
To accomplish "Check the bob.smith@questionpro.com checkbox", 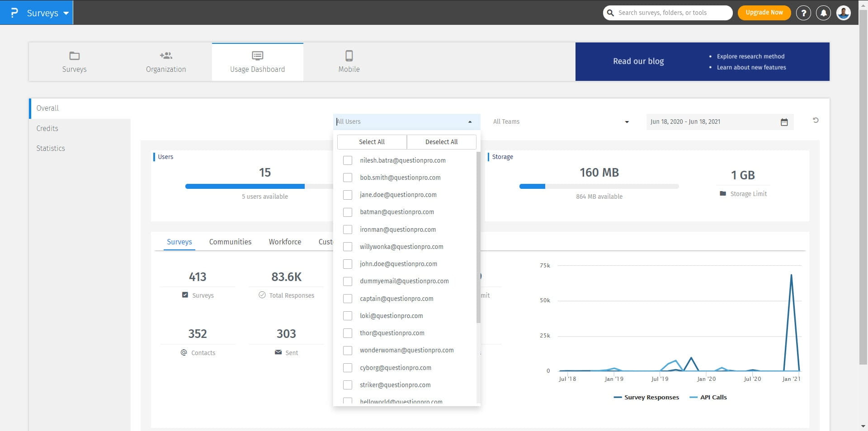I will coord(348,178).
